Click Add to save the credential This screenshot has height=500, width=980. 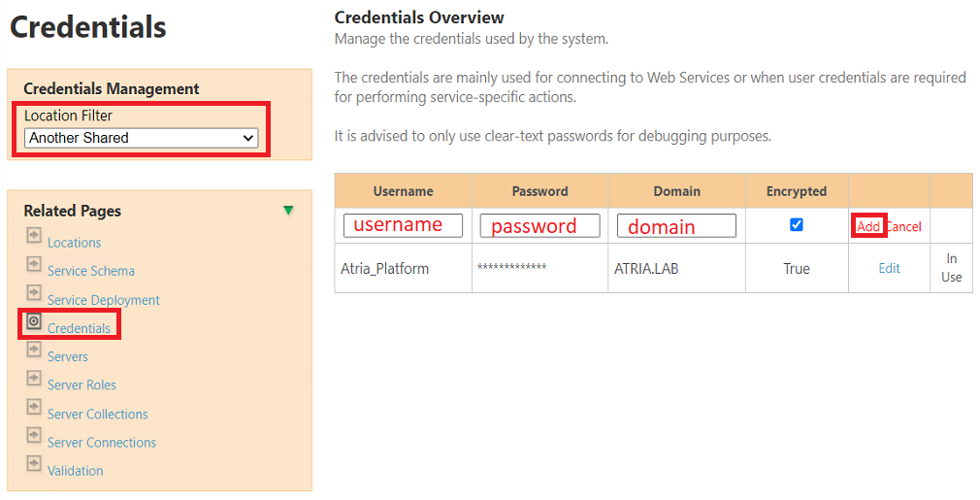(x=868, y=226)
